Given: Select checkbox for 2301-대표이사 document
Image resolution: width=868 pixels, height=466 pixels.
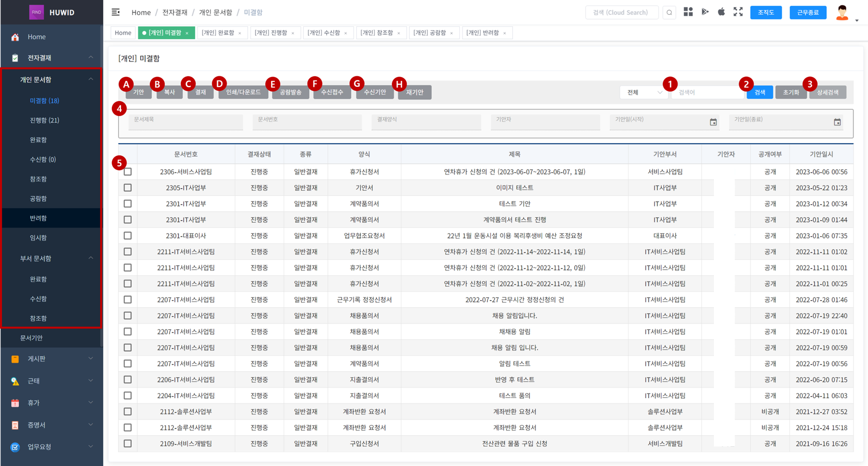Looking at the screenshot, I should 128,236.
